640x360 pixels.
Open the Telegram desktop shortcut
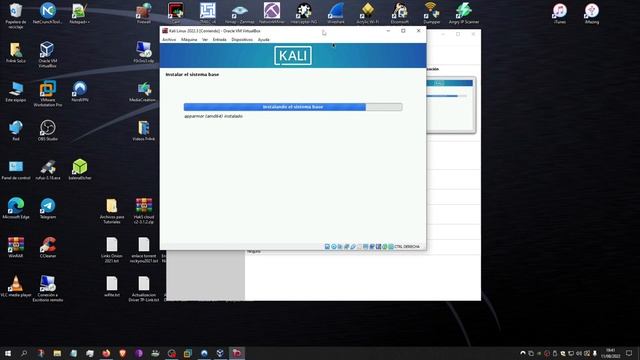coord(48,209)
